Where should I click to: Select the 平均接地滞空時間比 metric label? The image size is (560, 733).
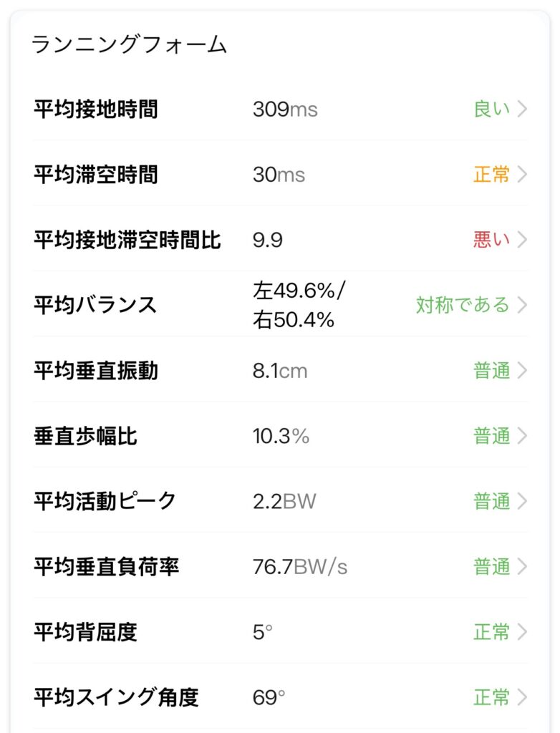pos(127,240)
